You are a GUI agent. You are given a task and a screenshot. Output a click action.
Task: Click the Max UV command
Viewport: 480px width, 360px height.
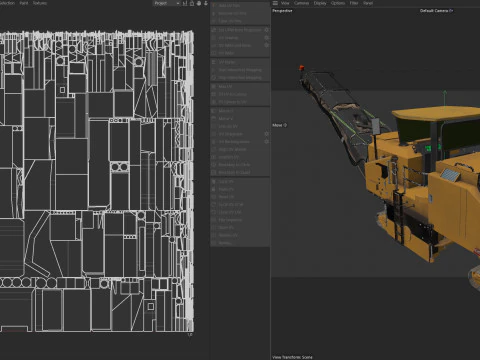click(x=240, y=87)
